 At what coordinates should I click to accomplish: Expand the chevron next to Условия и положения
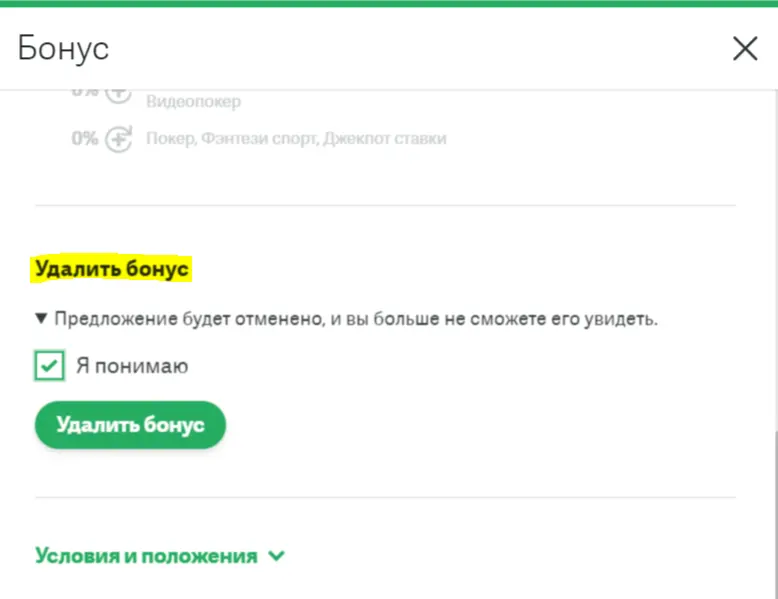[x=277, y=556]
